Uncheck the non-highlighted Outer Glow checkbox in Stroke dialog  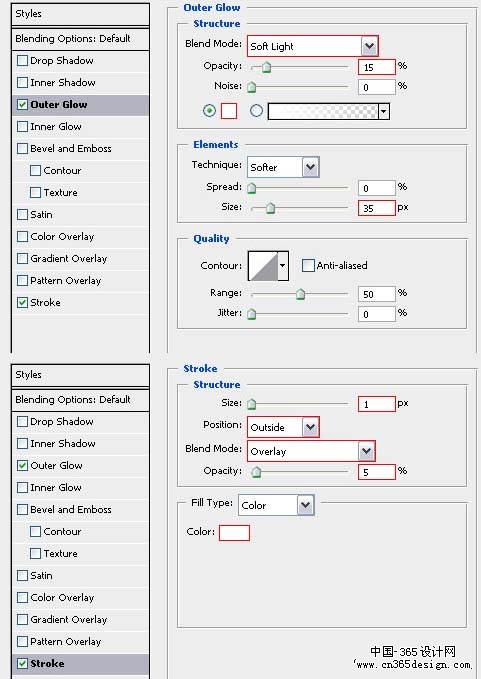(23, 466)
